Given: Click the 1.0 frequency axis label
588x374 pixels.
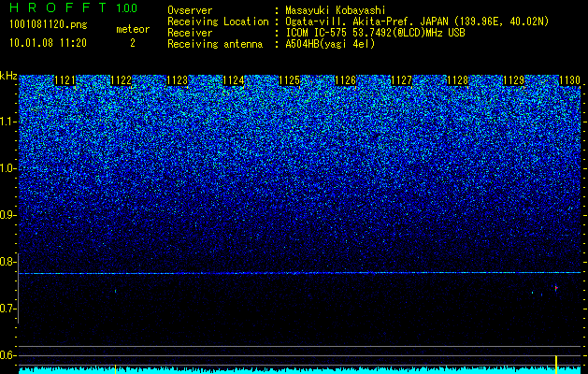Looking at the screenshot, I should [x=8, y=169].
